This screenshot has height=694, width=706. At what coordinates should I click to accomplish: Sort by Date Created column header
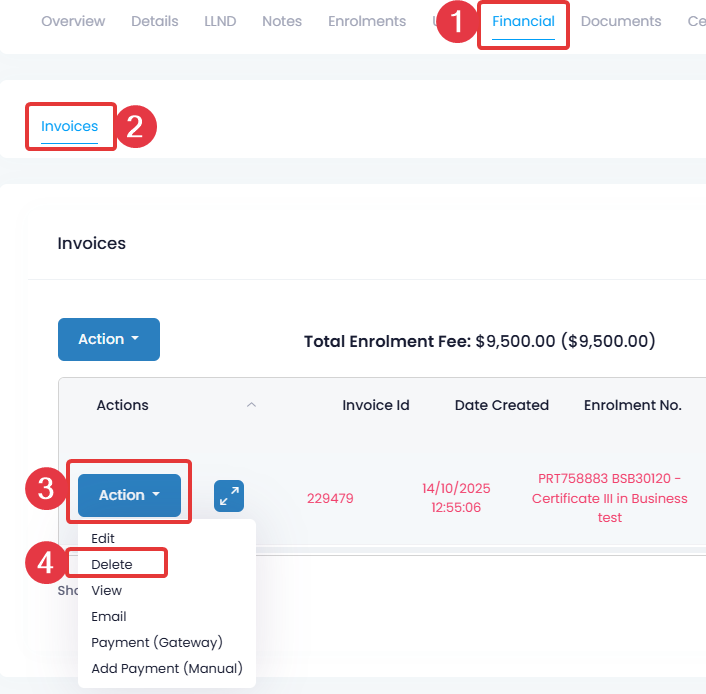click(x=501, y=405)
